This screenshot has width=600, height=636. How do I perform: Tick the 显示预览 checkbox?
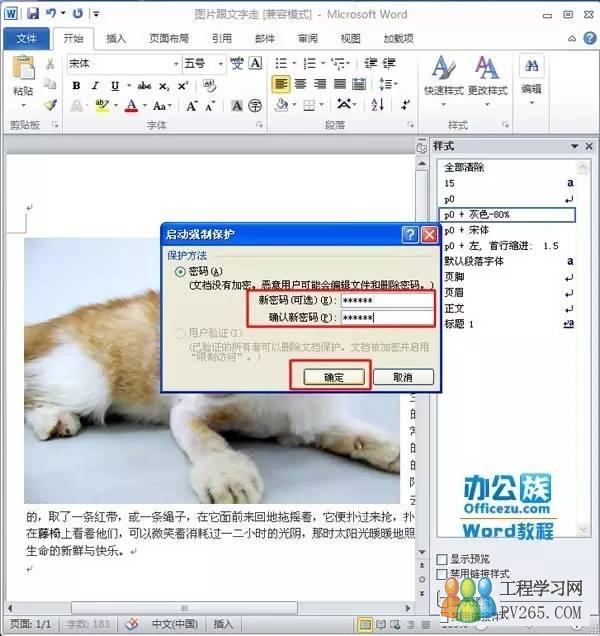click(x=442, y=559)
